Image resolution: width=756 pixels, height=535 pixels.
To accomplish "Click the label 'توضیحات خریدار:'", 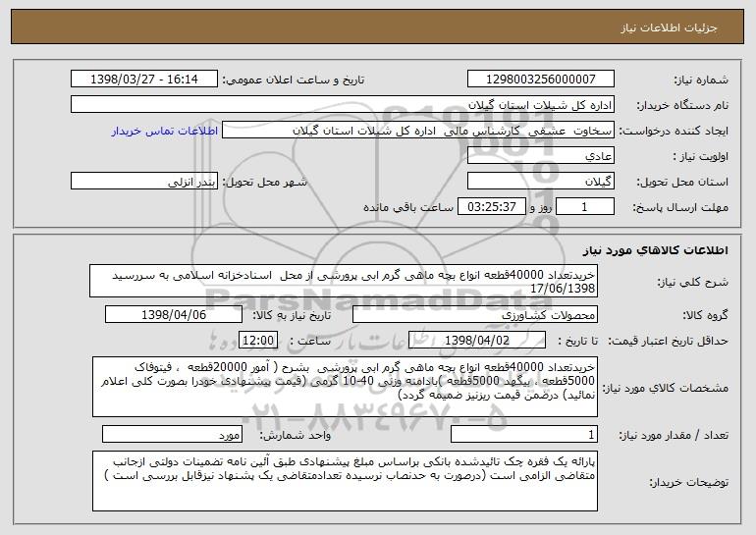I will point(688,482).
